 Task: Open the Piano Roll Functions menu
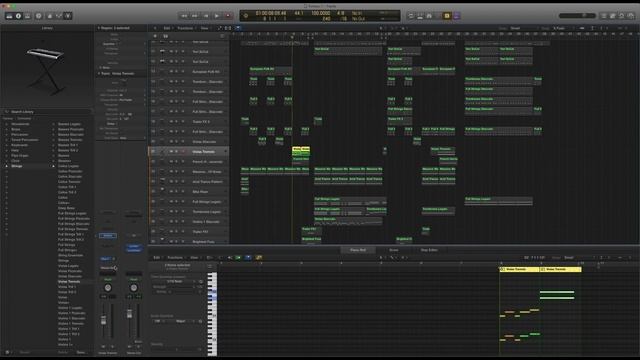(175, 258)
